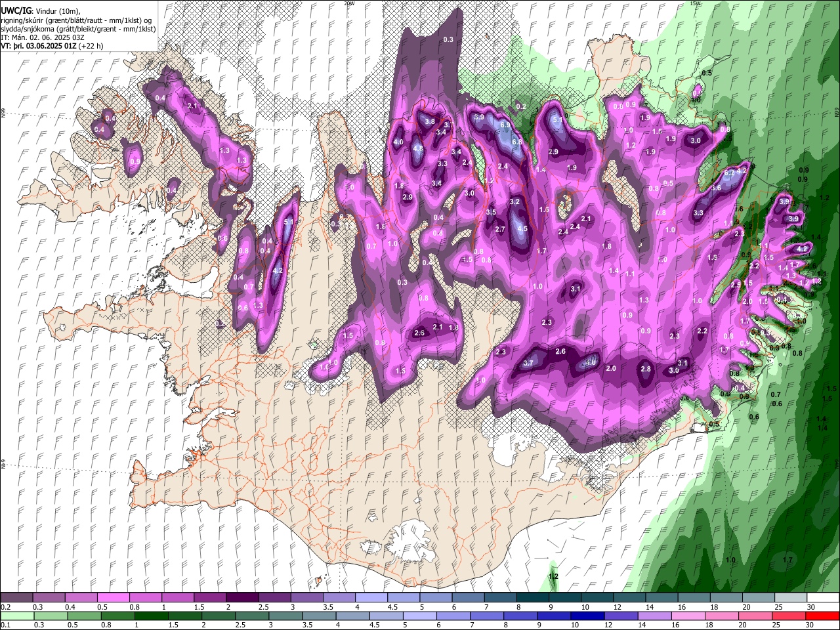
Task: Click the 'slydda/snjókoma' legend description line
Action: pyautogui.click(x=79, y=29)
